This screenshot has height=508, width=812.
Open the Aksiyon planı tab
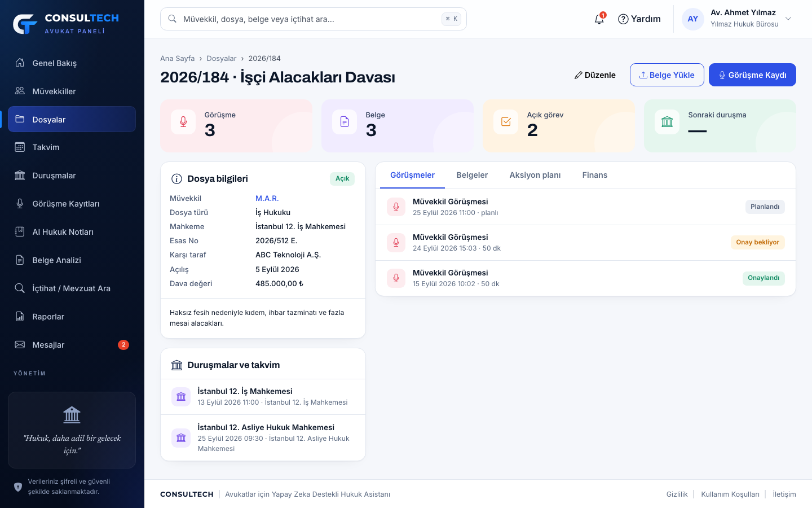[535, 176]
